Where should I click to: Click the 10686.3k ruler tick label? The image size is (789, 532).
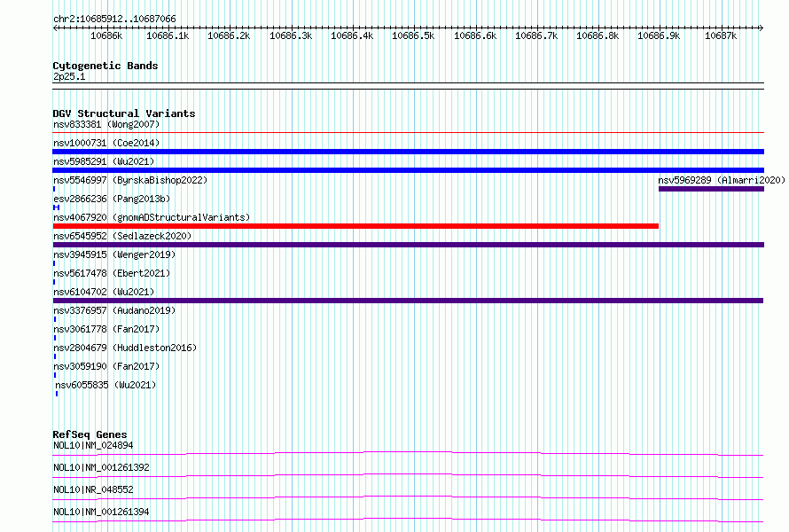(291, 35)
